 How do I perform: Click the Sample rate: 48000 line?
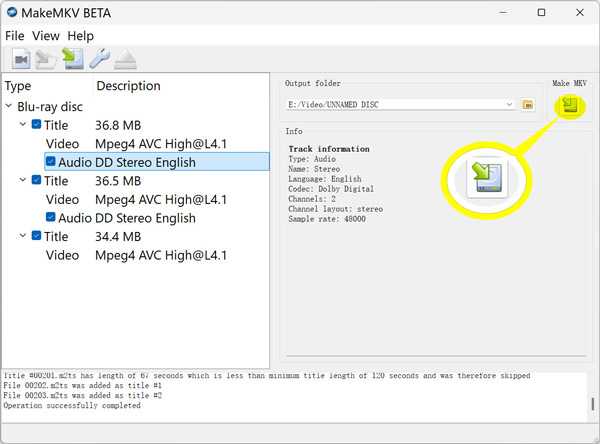pyautogui.click(x=327, y=219)
